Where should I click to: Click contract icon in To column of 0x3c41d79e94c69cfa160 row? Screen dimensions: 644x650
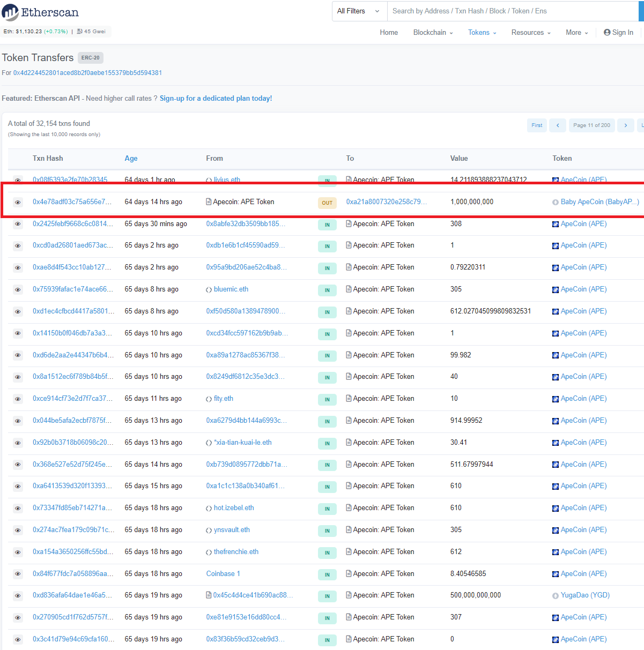tap(349, 639)
